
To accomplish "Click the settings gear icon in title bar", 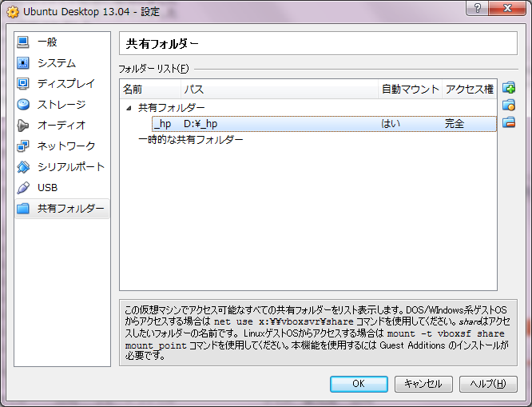I will [13, 12].
